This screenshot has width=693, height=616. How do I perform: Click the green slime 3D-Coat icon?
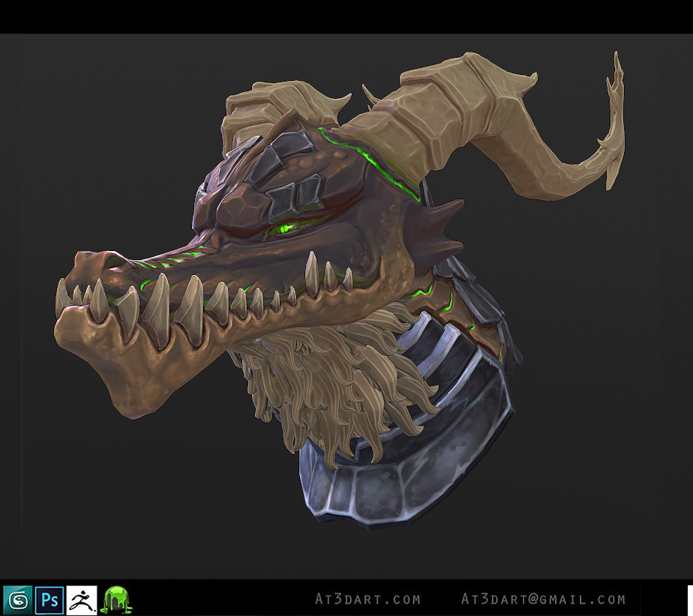115,600
